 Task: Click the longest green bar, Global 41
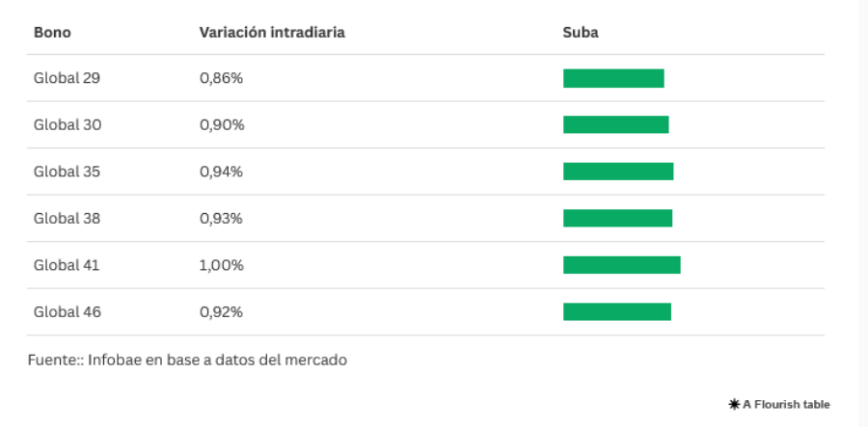pyautogui.click(x=621, y=265)
